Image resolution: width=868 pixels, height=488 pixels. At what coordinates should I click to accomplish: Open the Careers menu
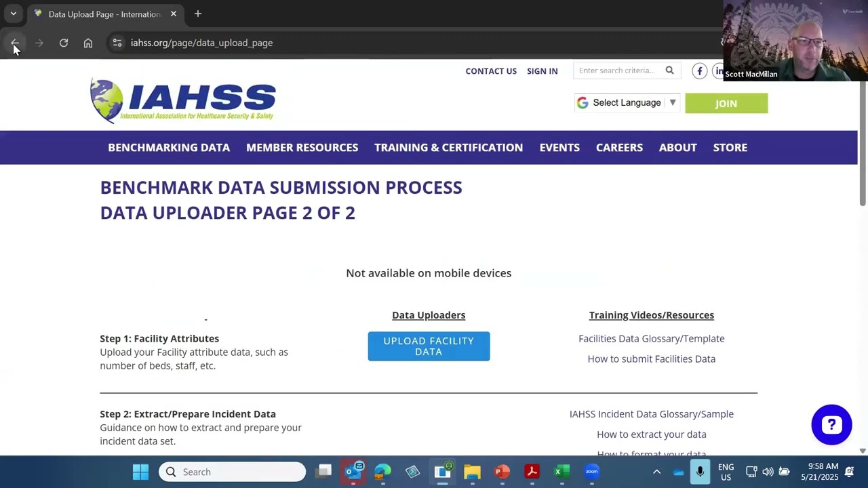click(x=619, y=147)
